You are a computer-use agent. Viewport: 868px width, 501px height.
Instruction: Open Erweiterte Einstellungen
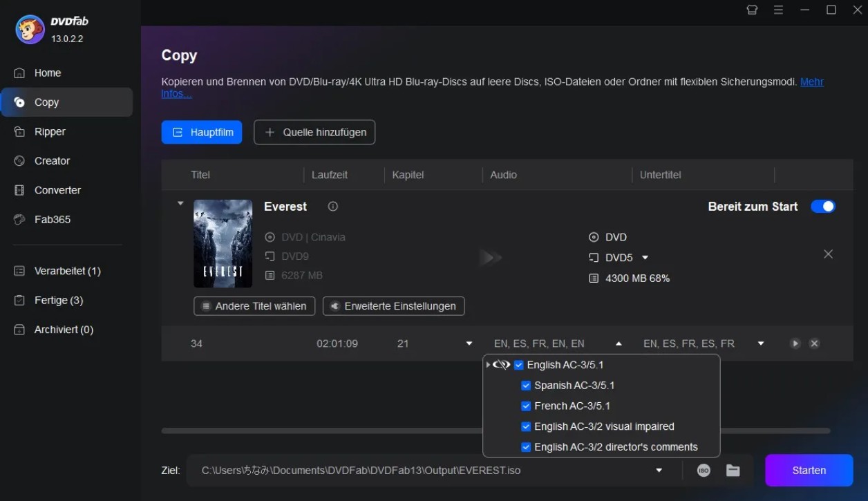[393, 306]
